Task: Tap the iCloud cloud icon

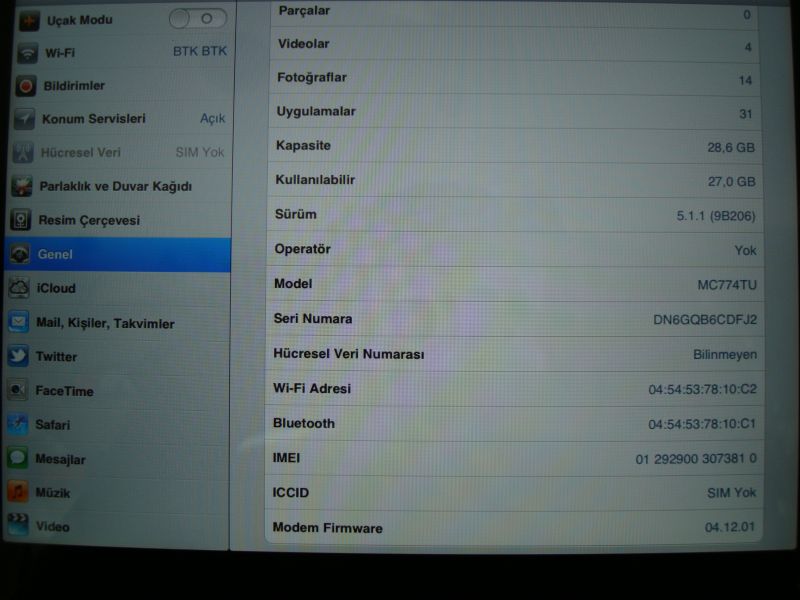Action: coord(19,288)
